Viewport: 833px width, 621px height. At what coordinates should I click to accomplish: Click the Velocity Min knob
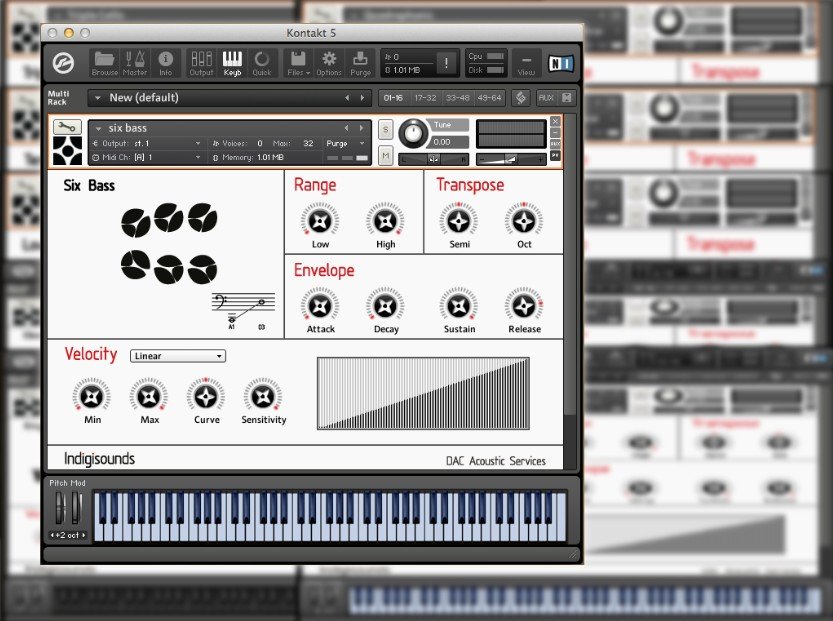pyautogui.click(x=92, y=396)
